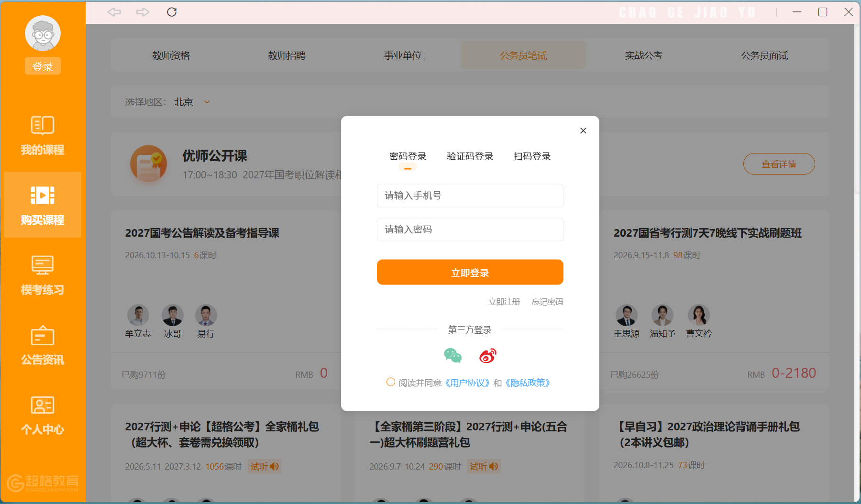Image resolution: width=861 pixels, height=504 pixels.
Task: Click the 立即登录 button
Action: 470,272
